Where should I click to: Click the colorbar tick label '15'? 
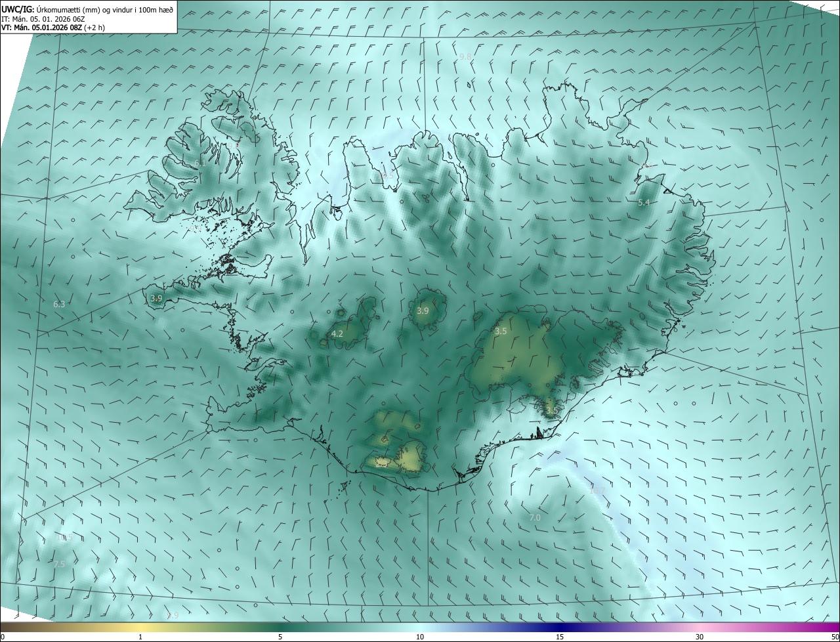560,637
